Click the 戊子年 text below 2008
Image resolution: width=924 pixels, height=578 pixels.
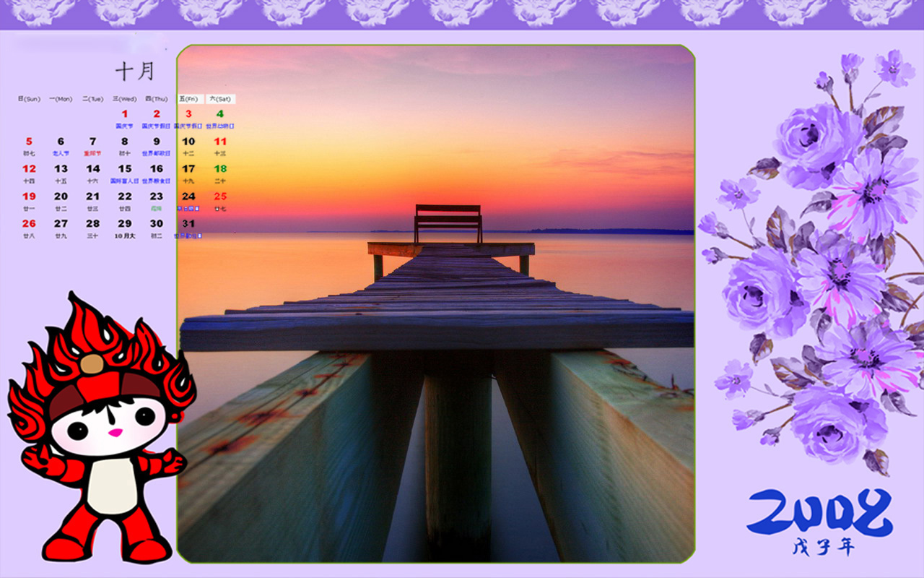(x=823, y=547)
